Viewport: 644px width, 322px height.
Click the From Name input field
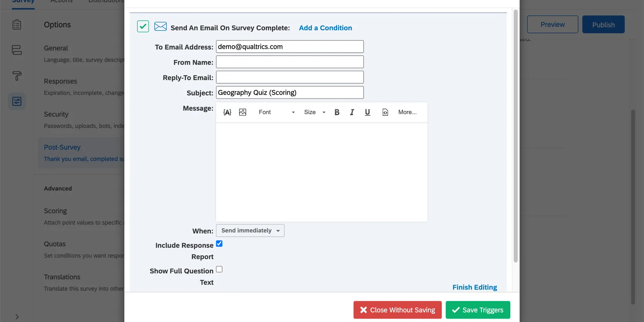pos(290,62)
